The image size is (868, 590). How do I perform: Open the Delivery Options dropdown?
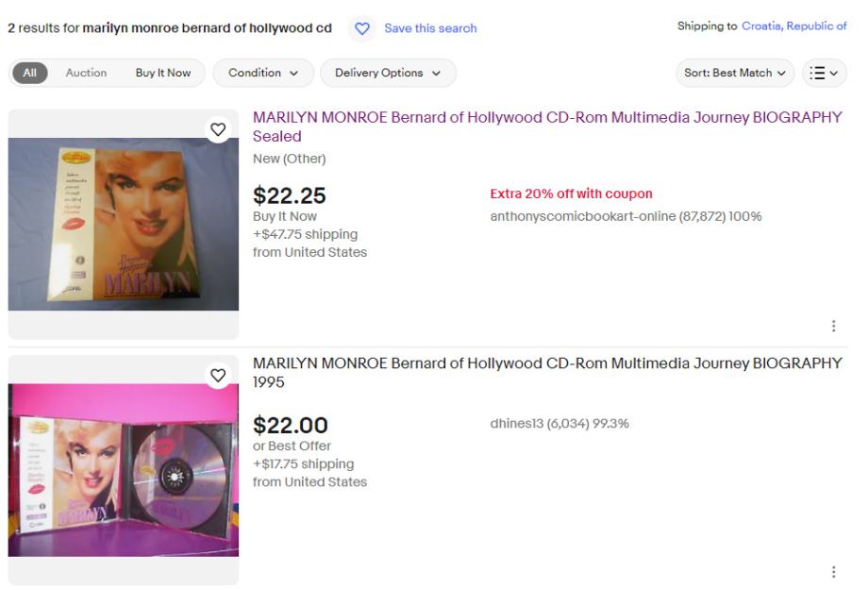coord(388,73)
